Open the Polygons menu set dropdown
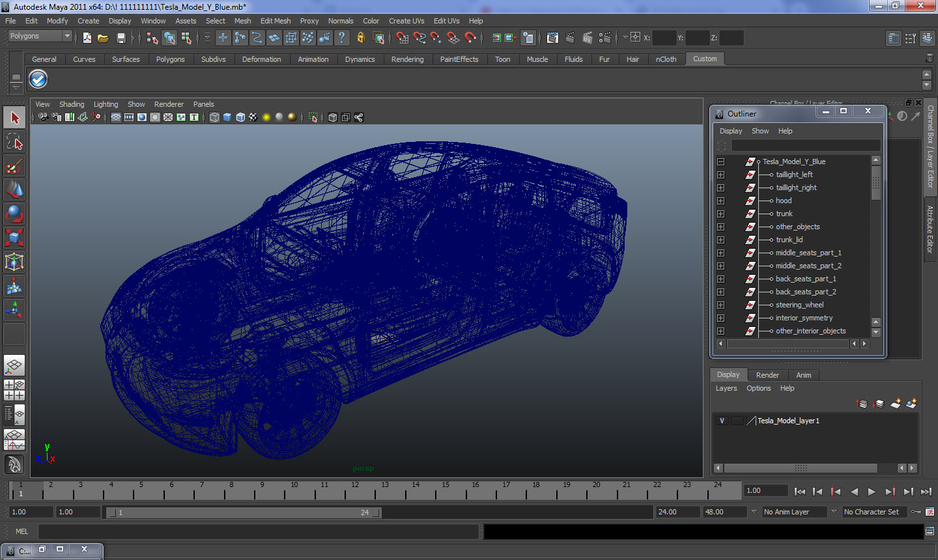 (x=40, y=36)
